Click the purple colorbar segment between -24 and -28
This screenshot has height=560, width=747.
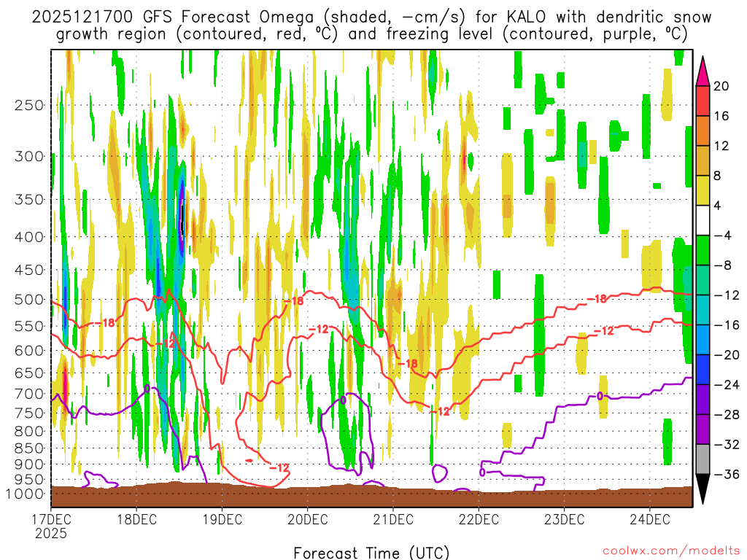click(x=703, y=400)
